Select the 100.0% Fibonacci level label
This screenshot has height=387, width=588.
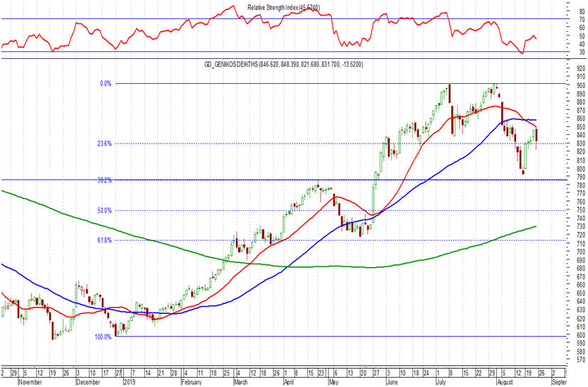coord(103,337)
